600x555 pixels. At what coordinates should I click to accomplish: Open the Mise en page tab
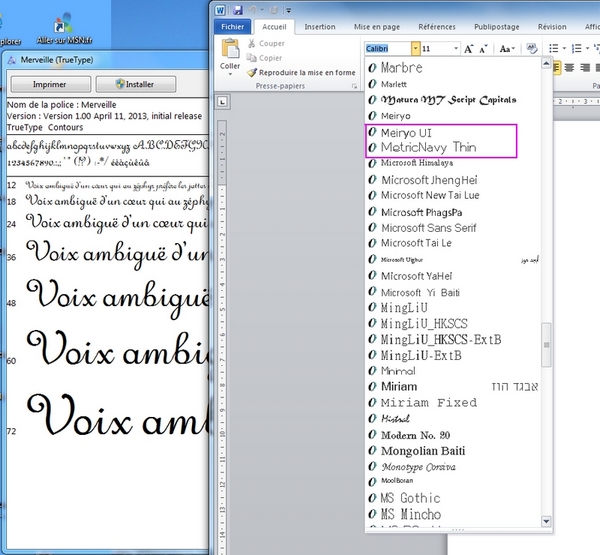377,27
